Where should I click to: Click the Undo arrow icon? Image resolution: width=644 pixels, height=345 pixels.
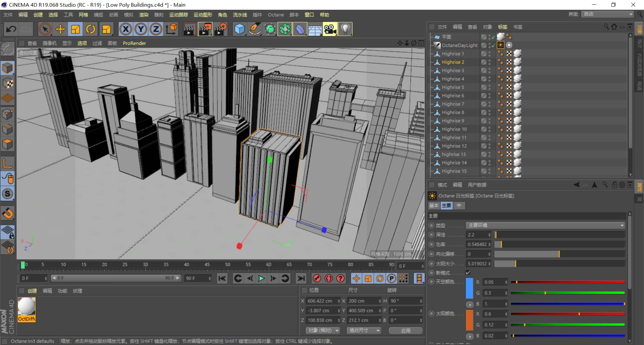pyautogui.click(x=11, y=29)
